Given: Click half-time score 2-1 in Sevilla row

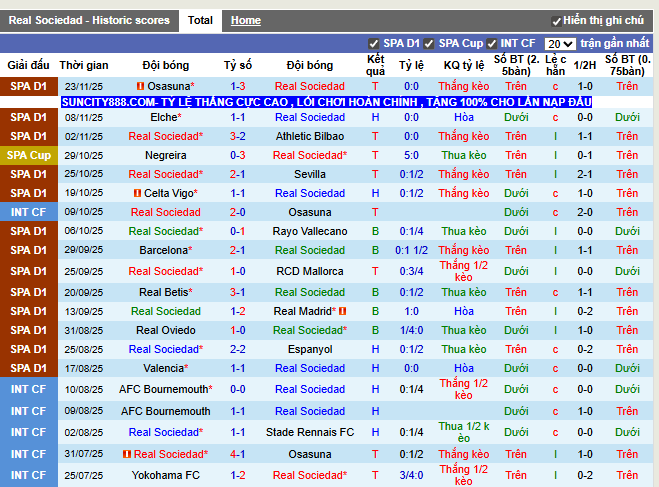Looking at the screenshot, I should pos(585,174).
